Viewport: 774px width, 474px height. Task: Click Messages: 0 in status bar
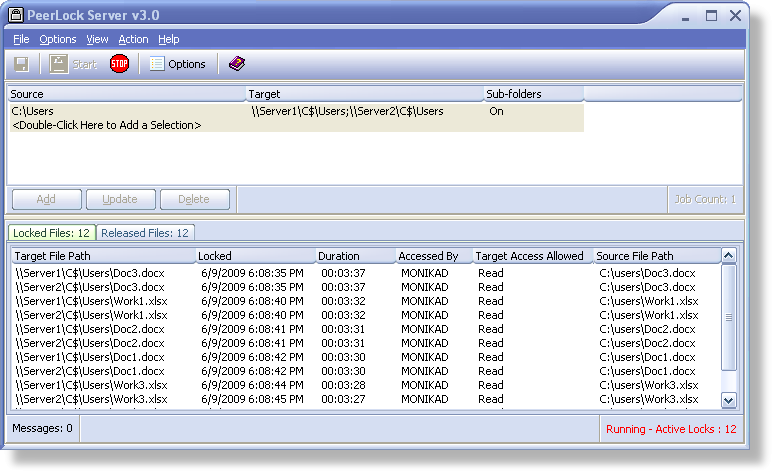(42, 428)
